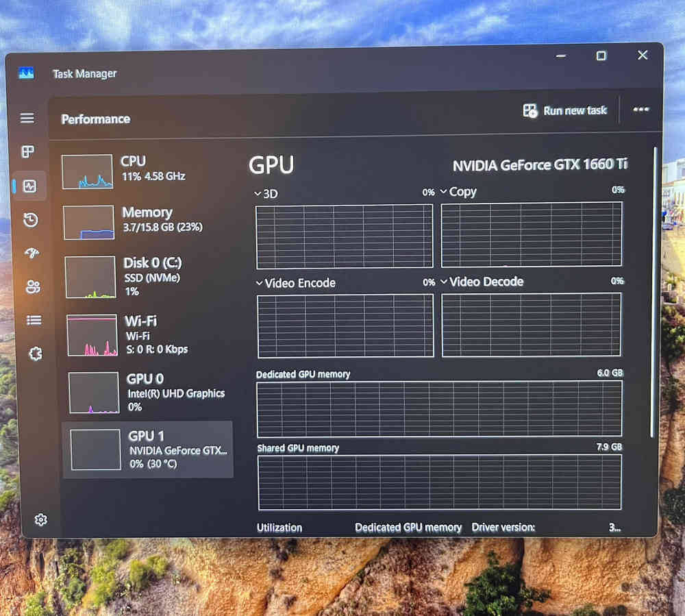
Task: Open the Video Decode engine dropdown
Action: point(482,282)
